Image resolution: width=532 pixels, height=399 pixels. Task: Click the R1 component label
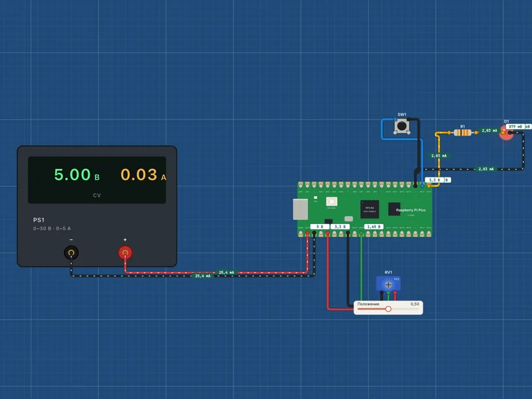(462, 126)
